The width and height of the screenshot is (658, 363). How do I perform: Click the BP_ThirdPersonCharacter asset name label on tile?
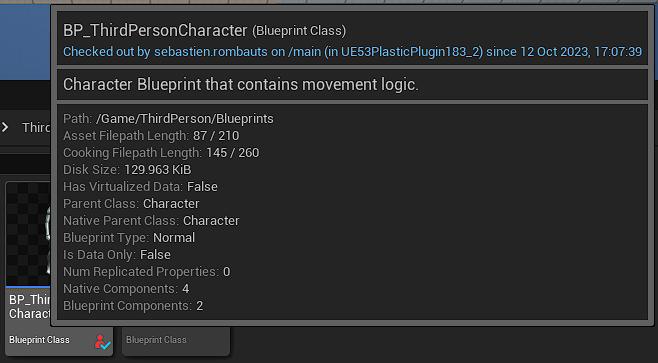click(x=29, y=306)
